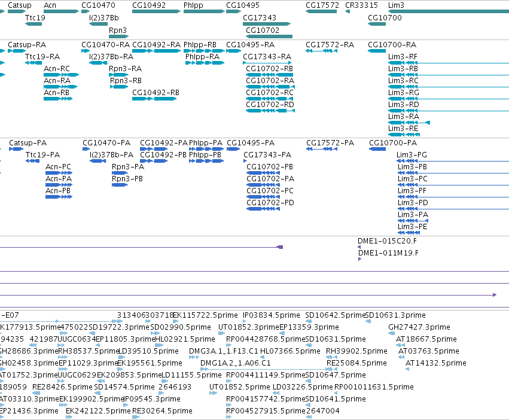The image size is (509, 420).
Task: Click transcript CG10702-RC
Action: pyautogui.click(x=269, y=99)
